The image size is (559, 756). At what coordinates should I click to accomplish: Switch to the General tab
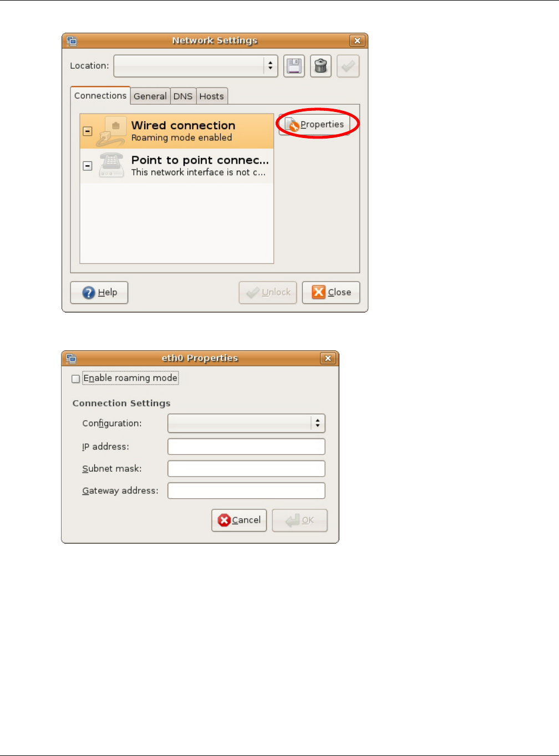(150, 96)
